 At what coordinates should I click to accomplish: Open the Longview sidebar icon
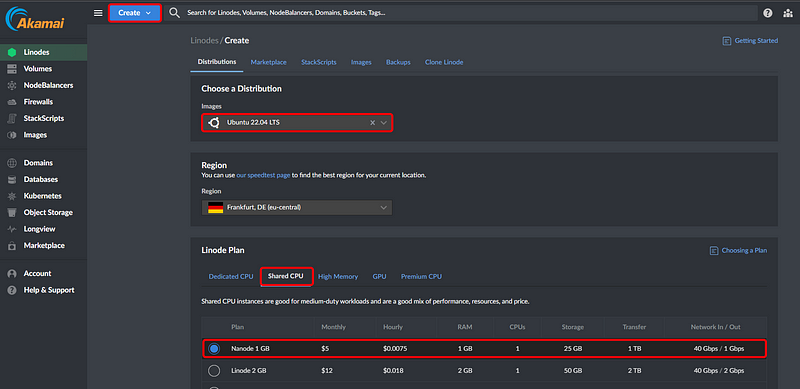(12, 229)
